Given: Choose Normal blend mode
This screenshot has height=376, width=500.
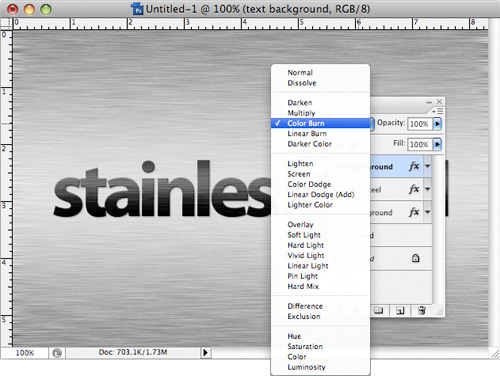Looking at the screenshot, I should pos(320,72).
